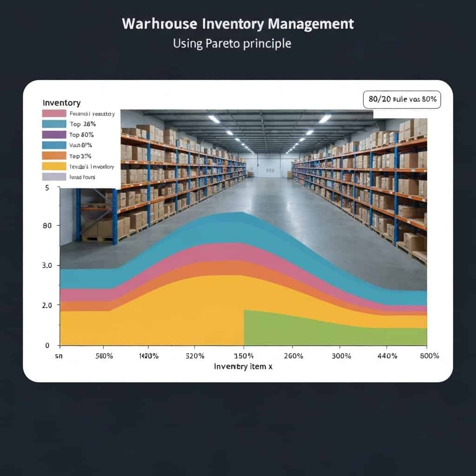Screen dimensions: 476x476
Task: Select the purple Top 80% legend swatch
Action: tap(54, 134)
